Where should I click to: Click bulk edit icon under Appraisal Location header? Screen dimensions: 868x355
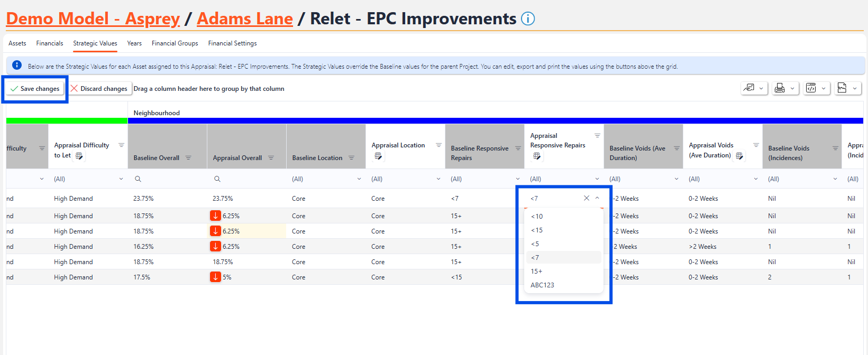[x=378, y=156]
